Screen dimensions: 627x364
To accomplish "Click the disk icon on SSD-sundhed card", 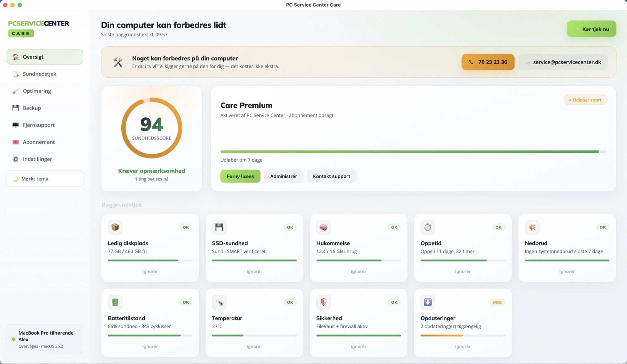I will coord(219,227).
